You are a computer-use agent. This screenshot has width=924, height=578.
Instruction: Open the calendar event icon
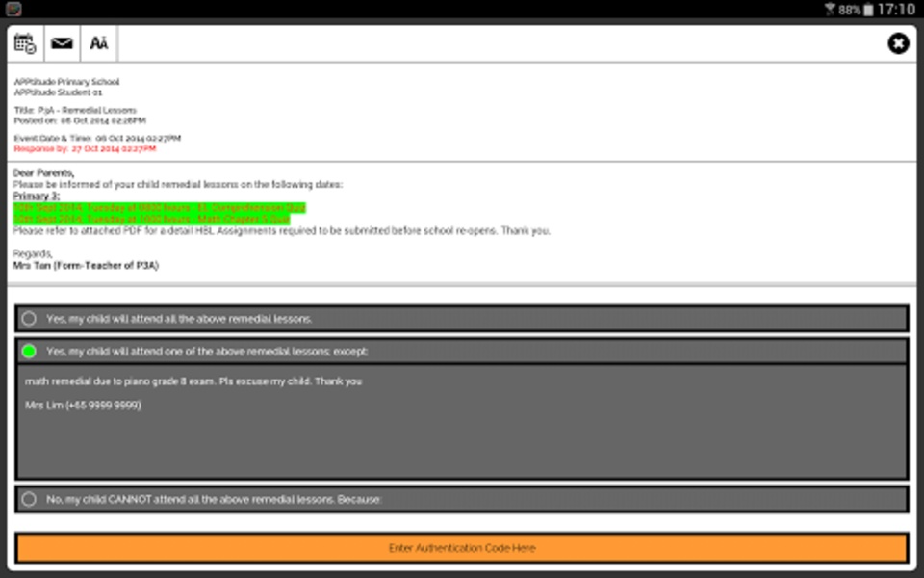pyautogui.click(x=25, y=43)
